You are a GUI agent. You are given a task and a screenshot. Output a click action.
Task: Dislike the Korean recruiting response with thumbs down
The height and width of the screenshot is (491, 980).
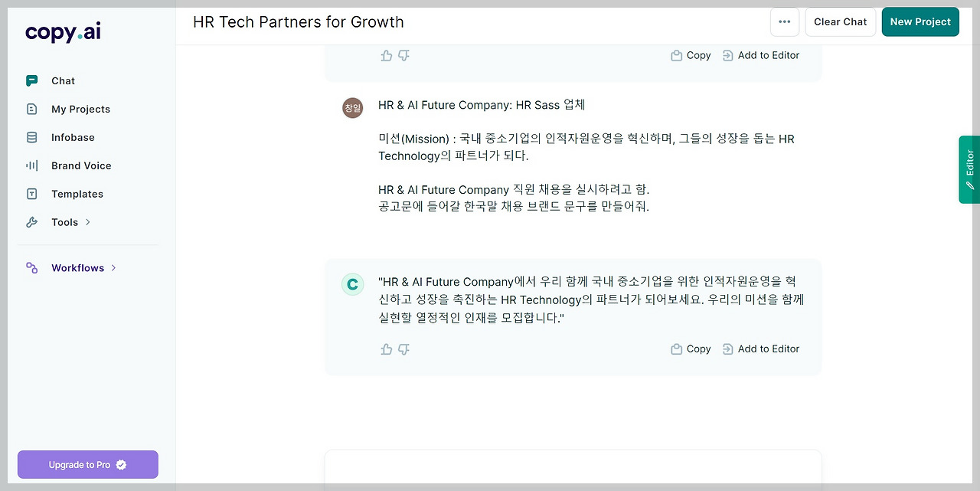(404, 349)
